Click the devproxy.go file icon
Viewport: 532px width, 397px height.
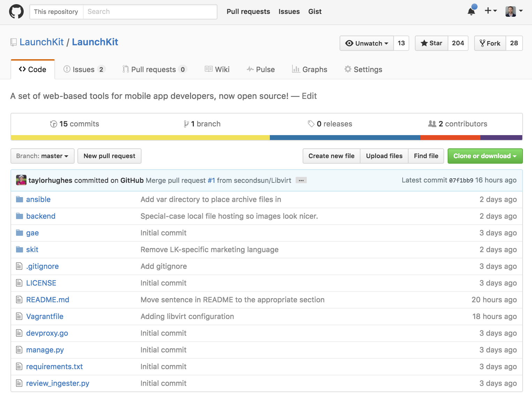(x=19, y=333)
